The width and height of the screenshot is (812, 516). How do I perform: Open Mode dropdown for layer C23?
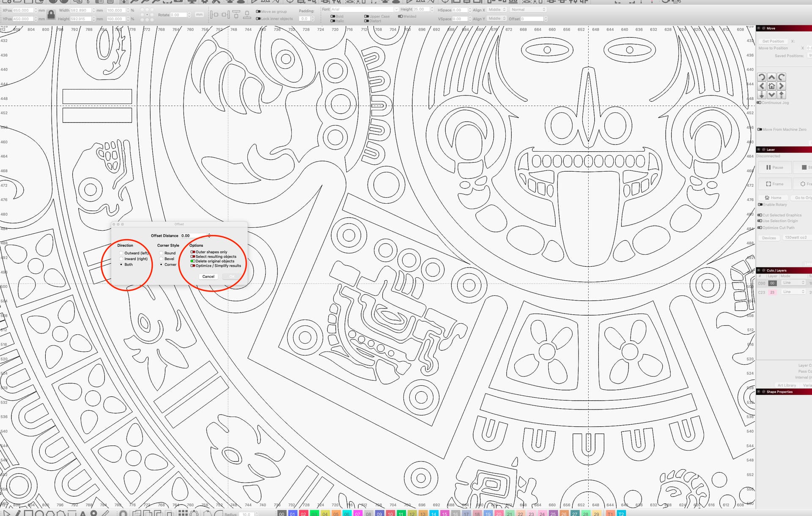click(x=793, y=292)
